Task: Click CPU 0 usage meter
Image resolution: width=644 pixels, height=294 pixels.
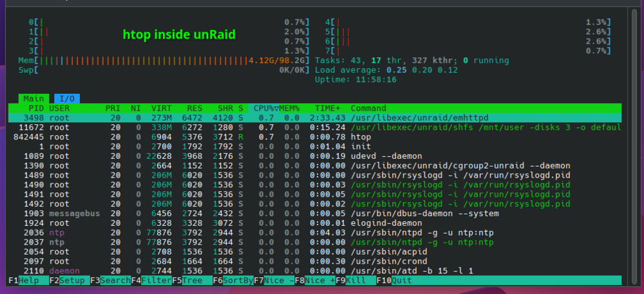Action: click(x=169, y=22)
